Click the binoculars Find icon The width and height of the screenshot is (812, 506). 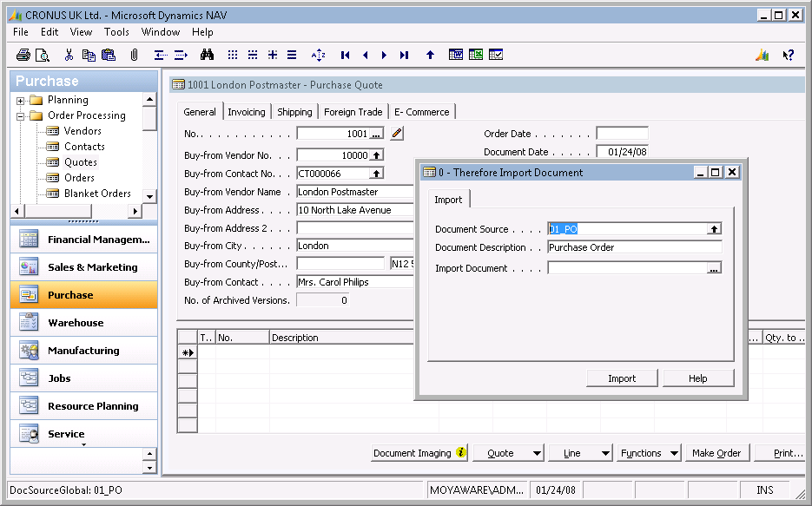[208, 55]
